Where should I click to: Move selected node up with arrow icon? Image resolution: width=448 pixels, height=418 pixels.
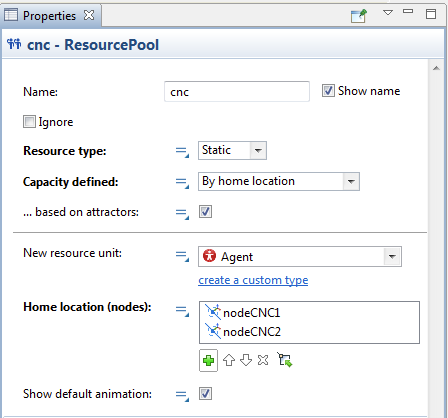coord(229,360)
